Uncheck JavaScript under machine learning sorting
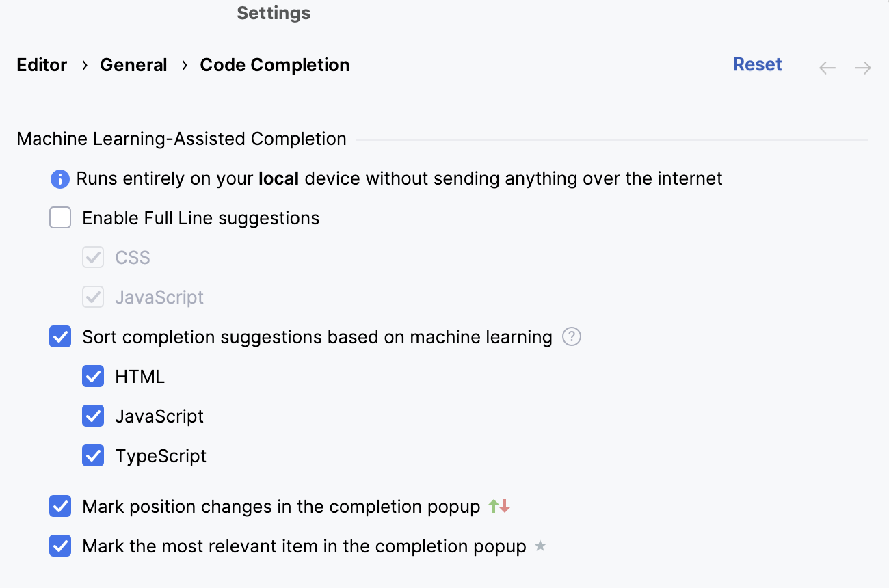The height and width of the screenshot is (588, 889). 93,416
